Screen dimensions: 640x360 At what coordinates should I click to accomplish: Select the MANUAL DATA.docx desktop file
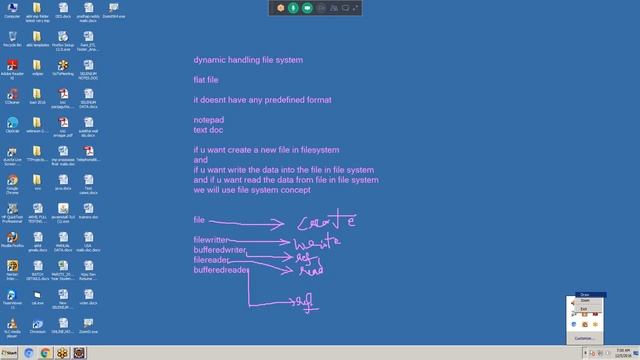click(63, 242)
